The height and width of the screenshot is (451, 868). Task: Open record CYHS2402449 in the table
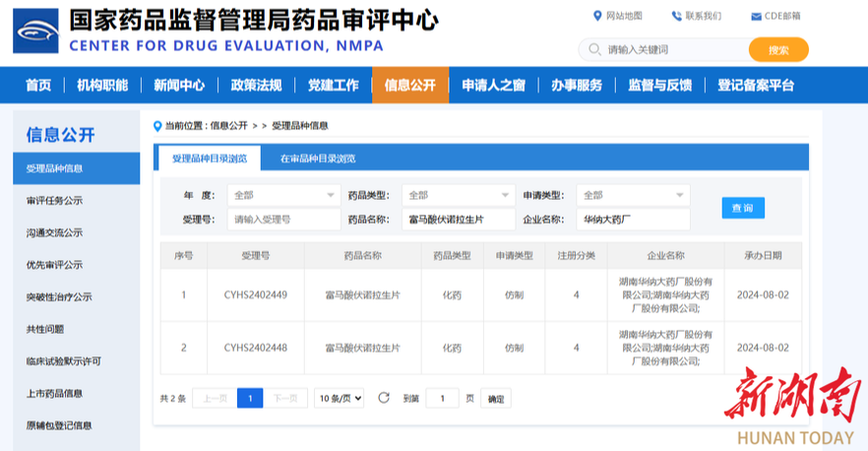tap(255, 294)
